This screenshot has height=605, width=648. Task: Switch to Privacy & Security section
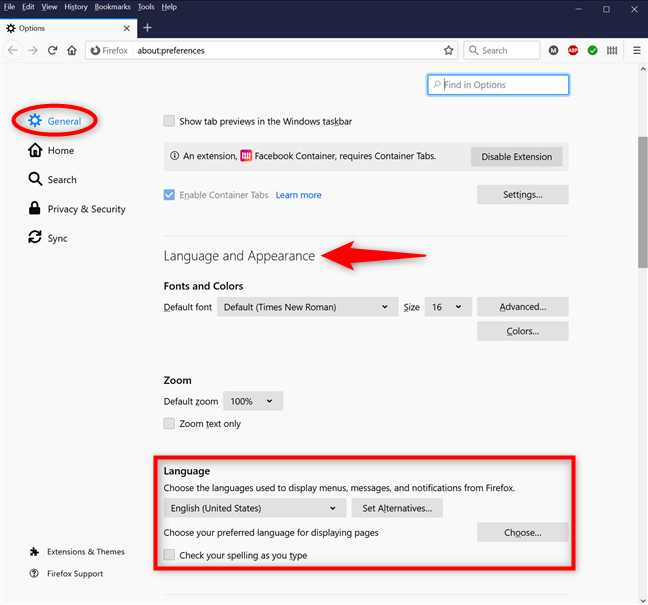click(86, 209)
